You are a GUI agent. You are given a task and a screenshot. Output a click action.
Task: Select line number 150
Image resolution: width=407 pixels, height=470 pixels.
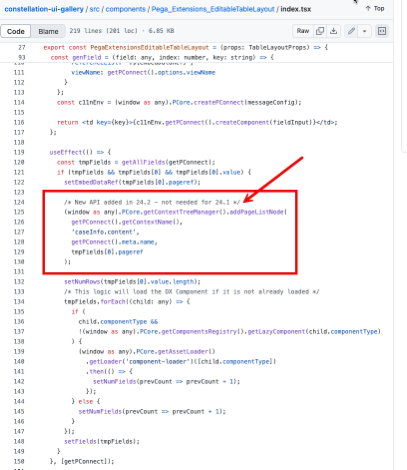(19, 461)
